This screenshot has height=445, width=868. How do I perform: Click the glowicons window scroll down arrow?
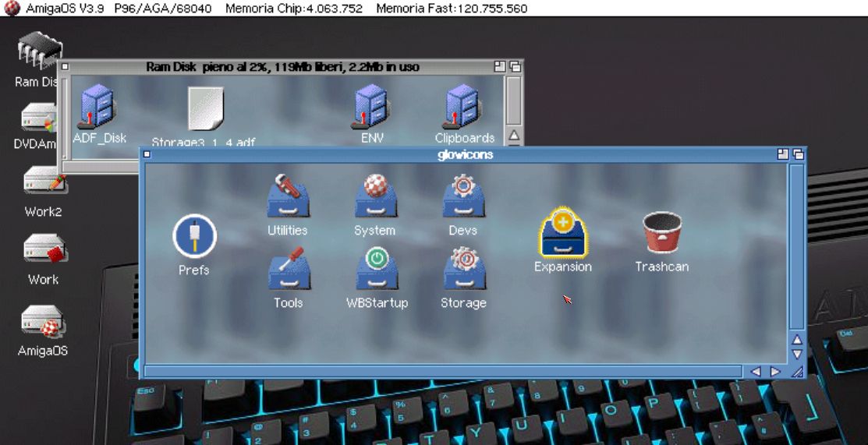[x=796, y=355]
